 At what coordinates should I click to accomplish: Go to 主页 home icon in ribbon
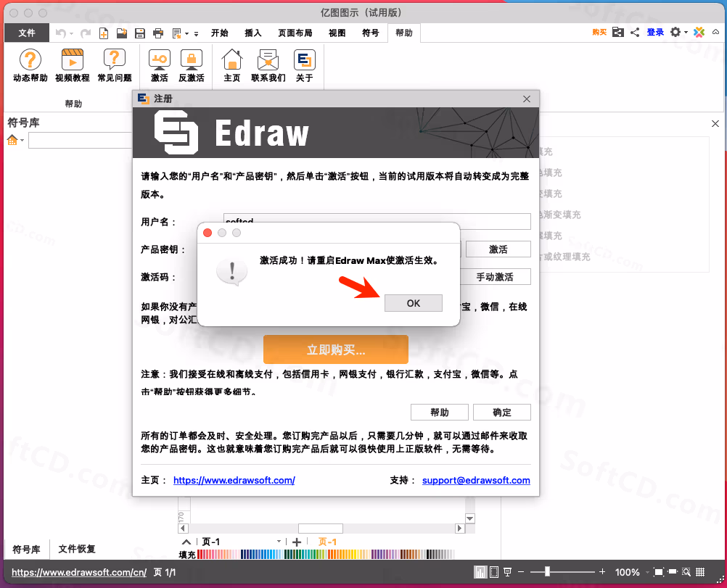(232, 65)
